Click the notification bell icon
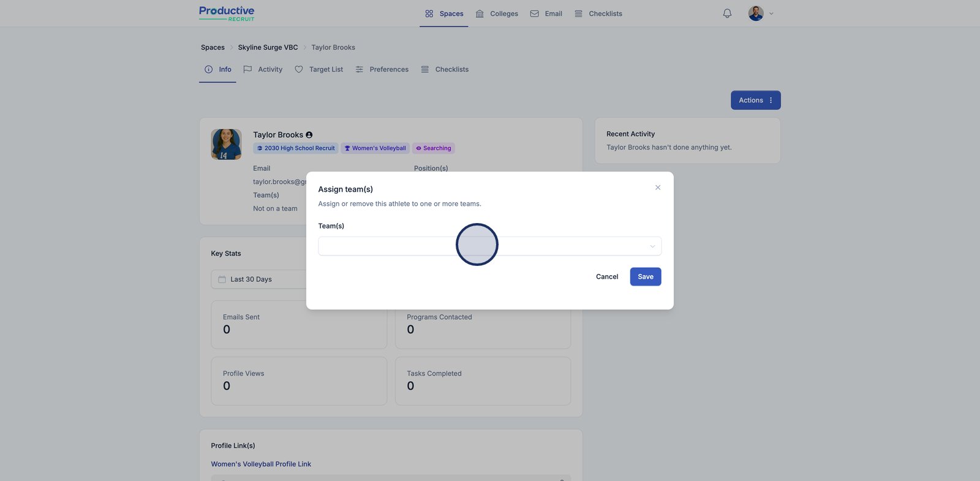The image size is (980, 481). [727, 13]
